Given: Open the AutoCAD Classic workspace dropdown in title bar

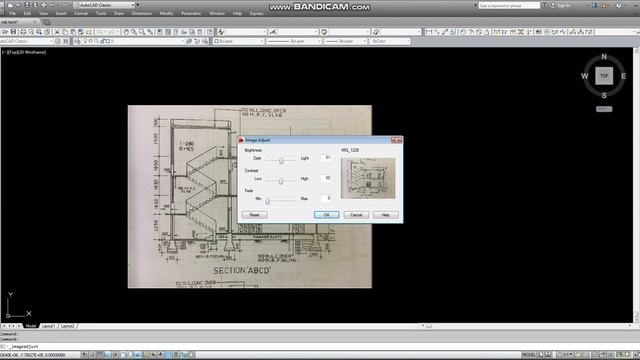Looking at the screenshot, I should click(104, 5).
